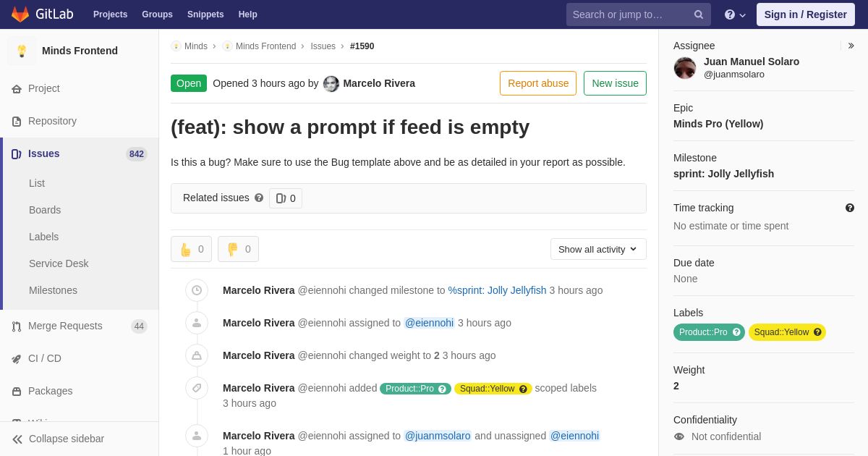Click the Related issues help icon
Image resolution: width=868 pixels, height=456 pixels.
[259, 198]
